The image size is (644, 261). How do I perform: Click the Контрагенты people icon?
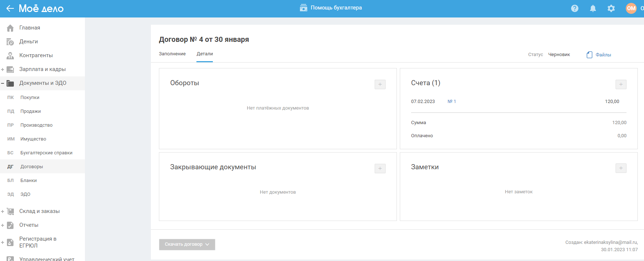point(10,55)
